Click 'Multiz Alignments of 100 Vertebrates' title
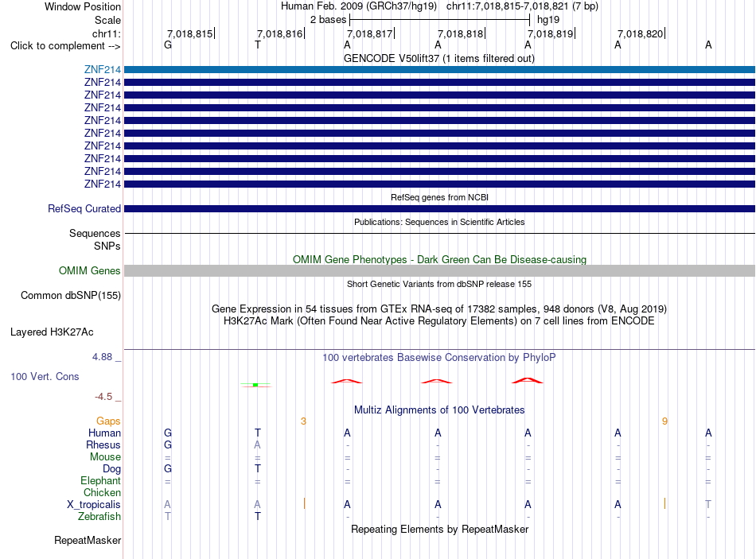The height and width of the screenshot is (559, 756). (x=439, y=410)
